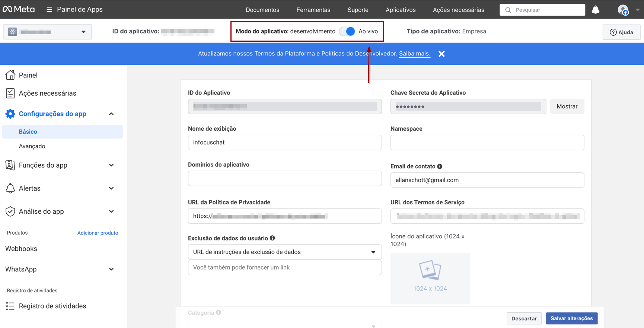Image resolution: width=644 pixels, height=328 pixels.
Task: Open the Ferramentas top menu
Action: [x=313, y=10]
